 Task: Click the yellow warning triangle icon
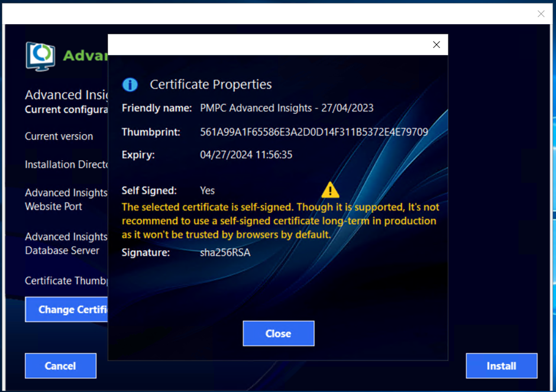point(330,190)
